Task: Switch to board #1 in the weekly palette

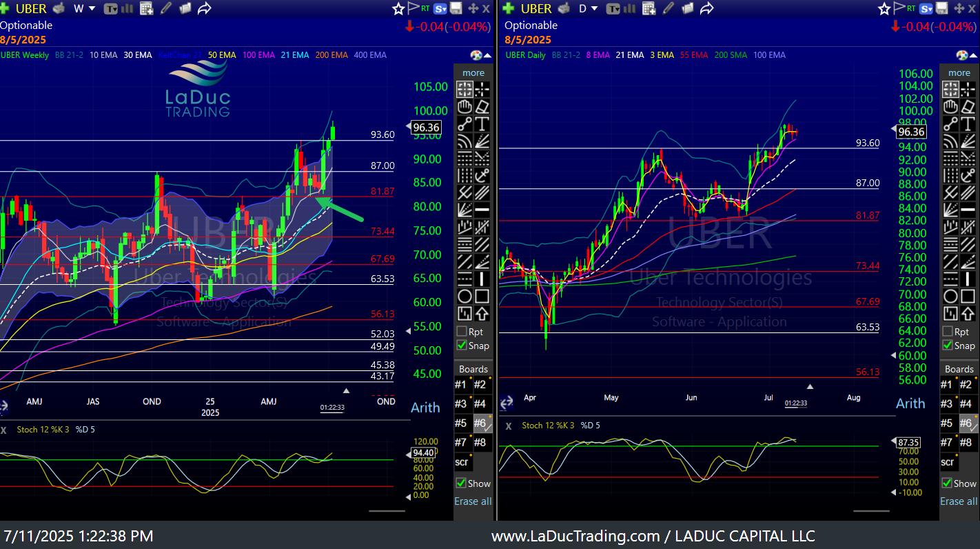Action: point(462,384)
